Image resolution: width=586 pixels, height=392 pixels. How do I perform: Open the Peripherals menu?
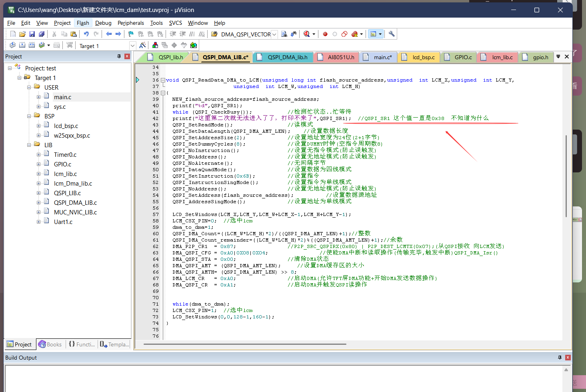click(130, 23)
